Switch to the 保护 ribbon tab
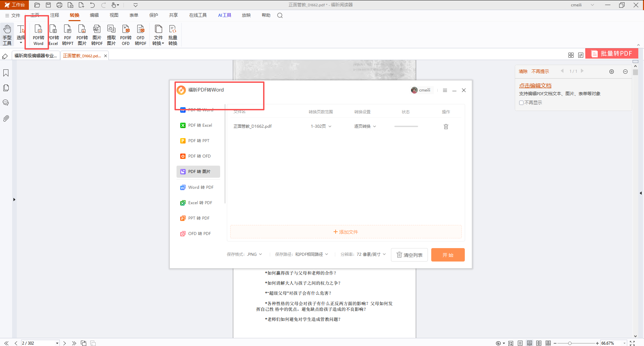This screenshot has width=644, height=346. (x=154, y=15)
